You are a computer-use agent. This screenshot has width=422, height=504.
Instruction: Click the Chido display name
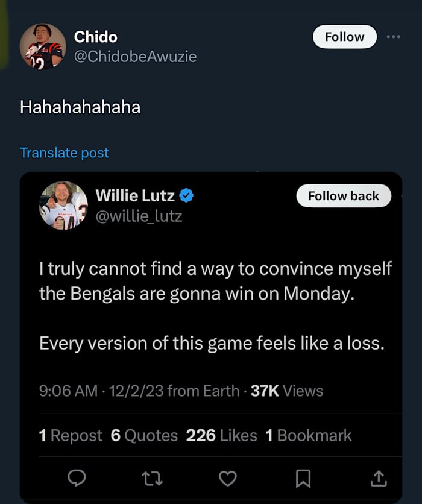[x=95, y=37]
